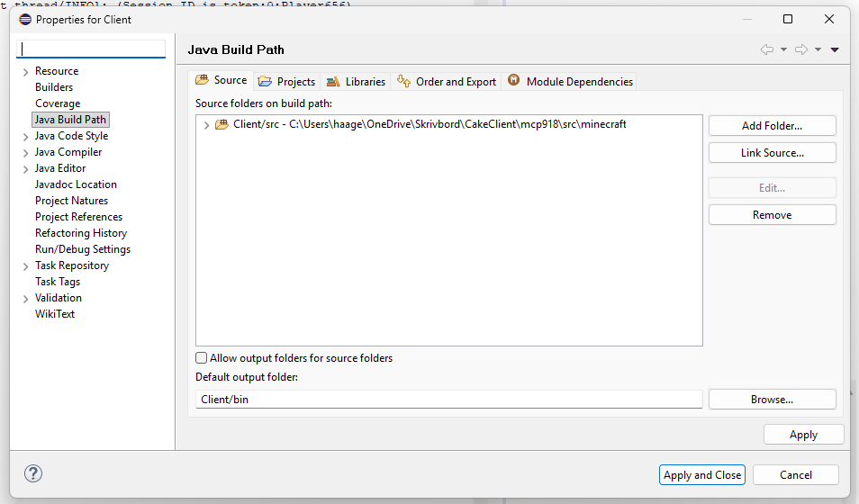Open the back history dropdown arrow
Image resolution: width=859 pixels, height=504 pixels.
pos(783,49)
